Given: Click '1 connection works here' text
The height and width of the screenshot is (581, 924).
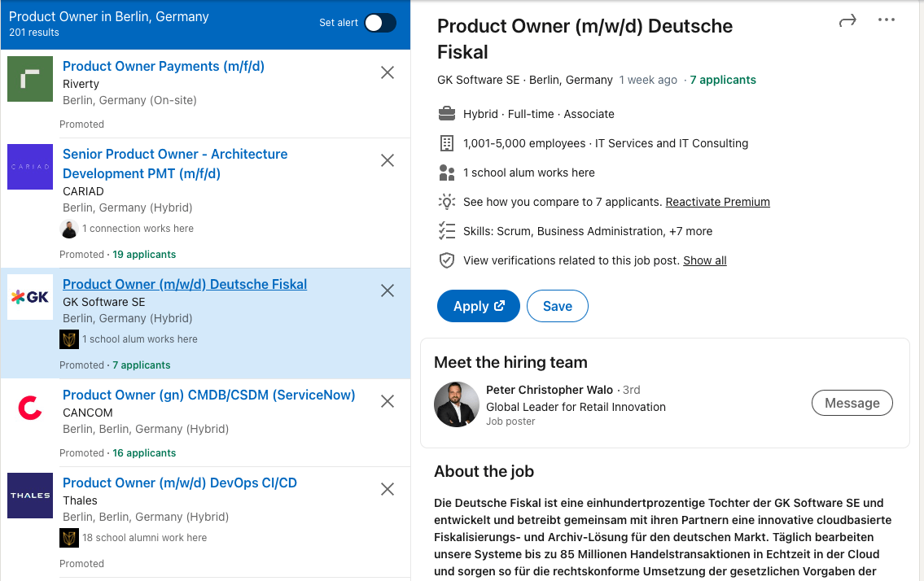Looking at the screenshot, I should (x=138, y=229).
